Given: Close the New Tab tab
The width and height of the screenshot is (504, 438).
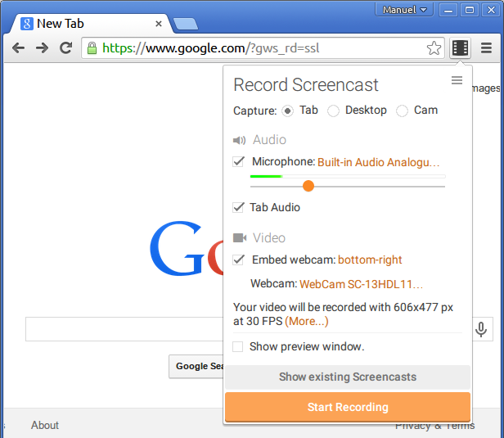Looking at the screenshot, I should pyautogui.click(x=159, y=24).
